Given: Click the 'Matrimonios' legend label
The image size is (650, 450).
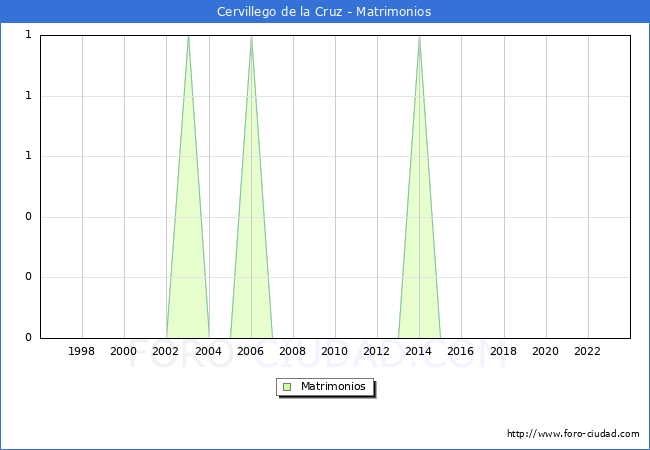Looking at the screenshot, I should pos(333,386).
